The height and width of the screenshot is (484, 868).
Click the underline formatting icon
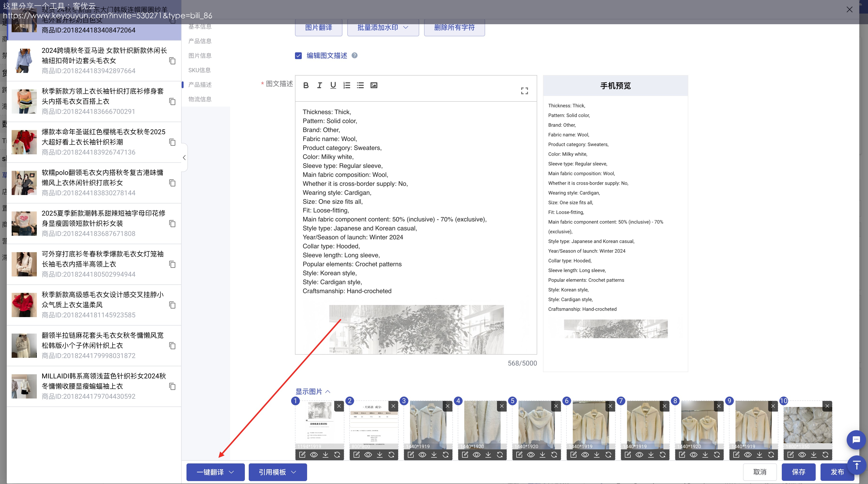(333, 85)
